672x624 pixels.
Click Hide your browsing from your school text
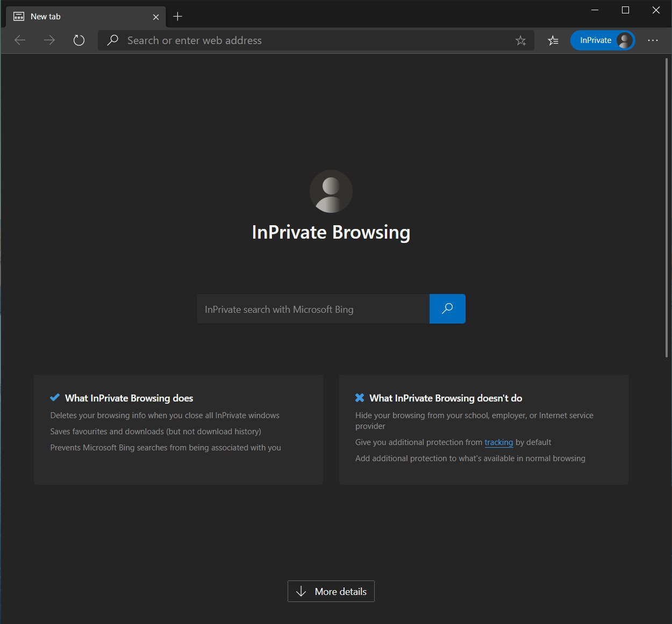pos(474,421)
